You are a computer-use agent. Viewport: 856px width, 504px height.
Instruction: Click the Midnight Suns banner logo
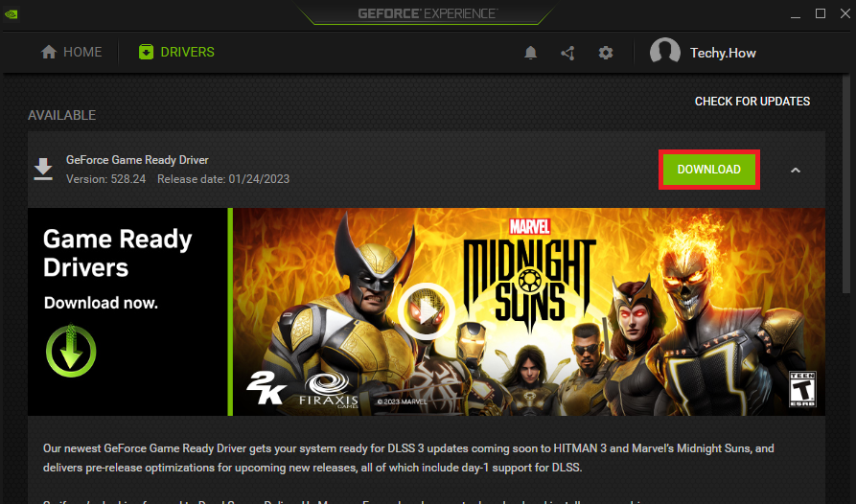pyautogui.click(x=529, y=275)
